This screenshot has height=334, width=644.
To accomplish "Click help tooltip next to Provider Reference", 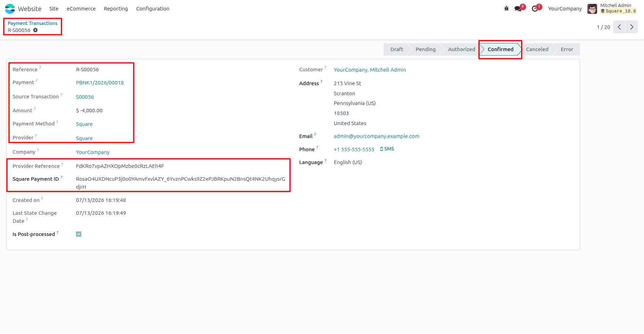I will [62, 164].
